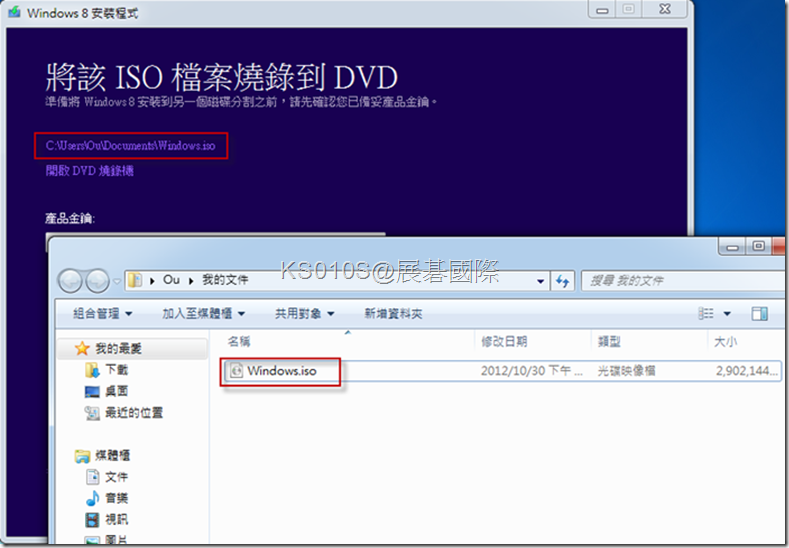Click the 開啟 DVD 燒錄機 link
The height and width of the screenshot is (548, 789).
[90, 171]
